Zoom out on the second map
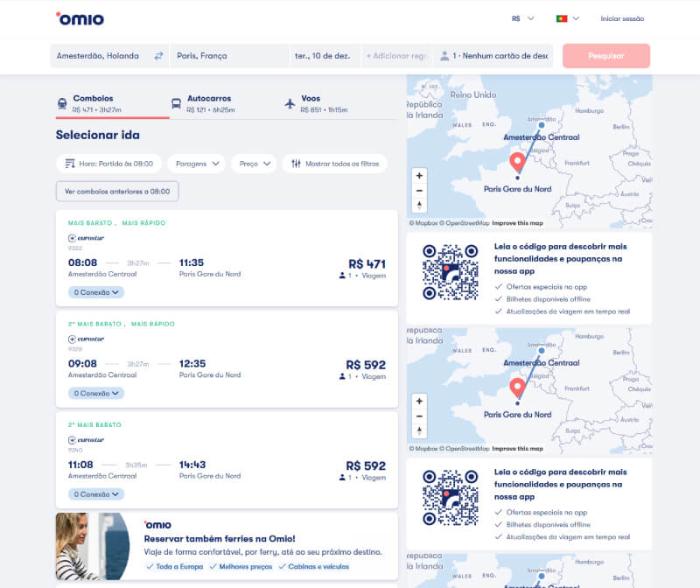 419,416
